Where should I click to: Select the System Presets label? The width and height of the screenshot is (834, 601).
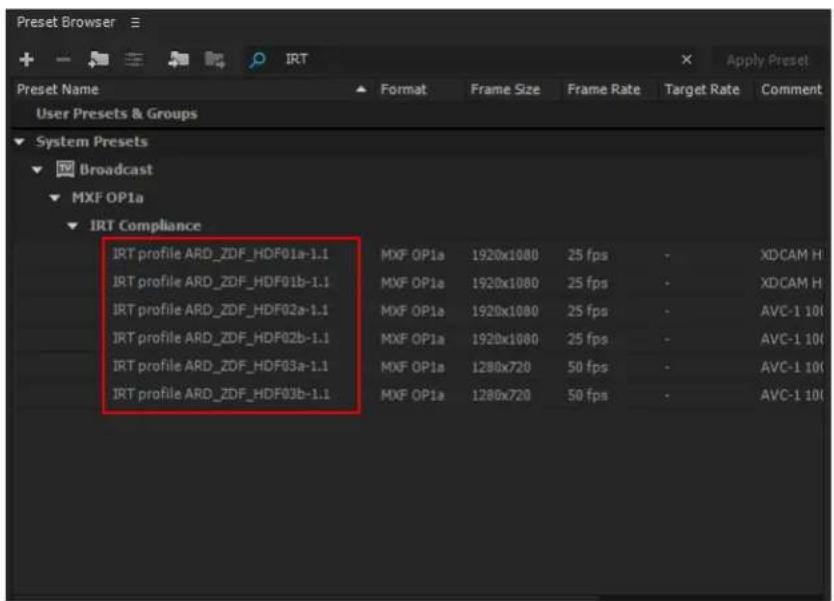pyautogui.click(x=91, y=142)
